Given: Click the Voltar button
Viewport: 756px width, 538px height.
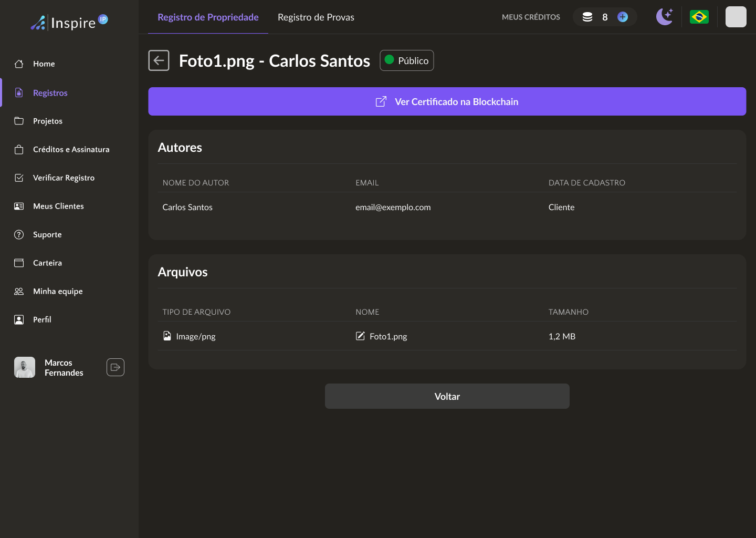Looking at the screenshot, I should [x=447, y=396].
